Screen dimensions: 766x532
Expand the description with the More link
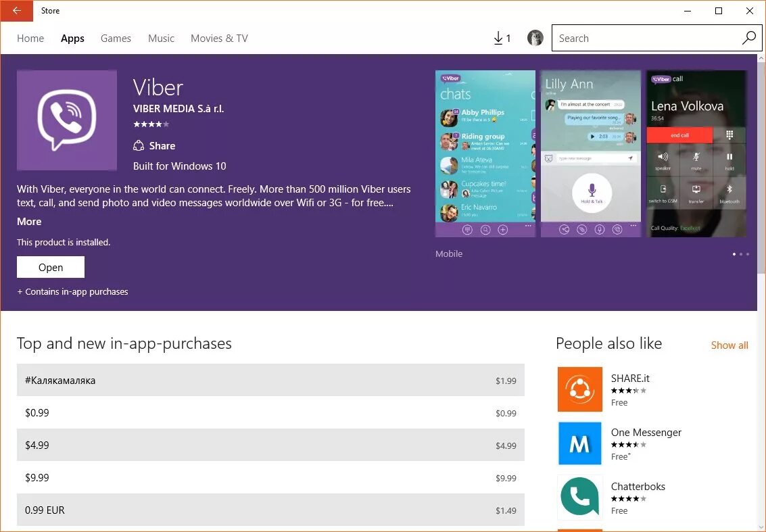[28, 221]
